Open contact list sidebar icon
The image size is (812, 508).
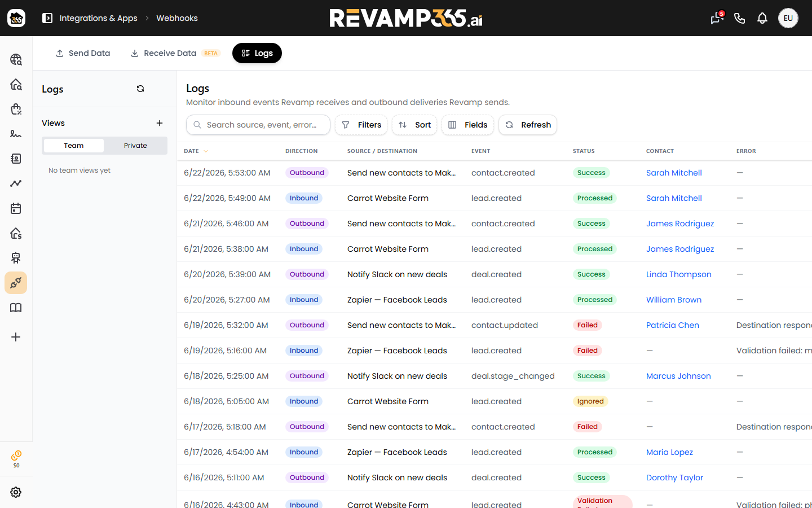[x=16, y=159]
